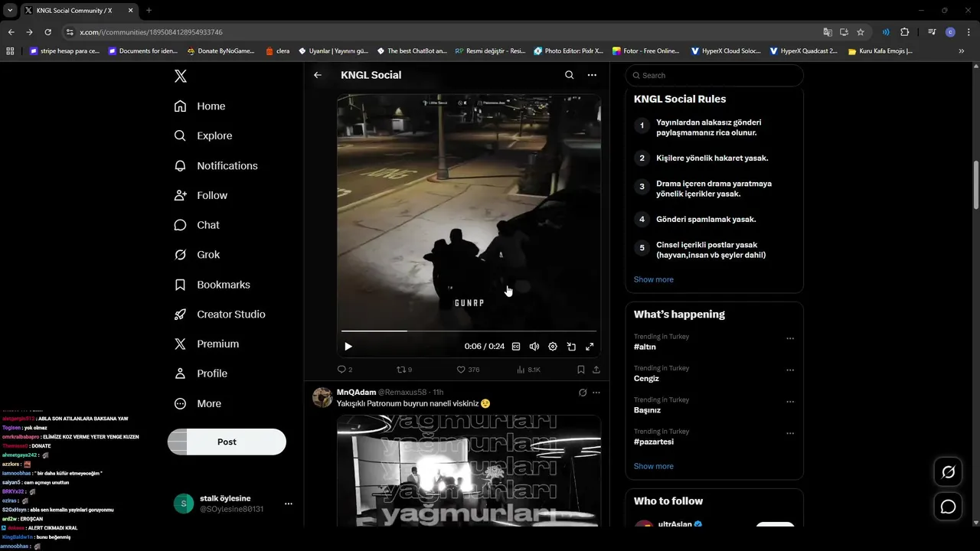
Task: Bookmark this page with star icon
Action: click(x=861, y=32)
